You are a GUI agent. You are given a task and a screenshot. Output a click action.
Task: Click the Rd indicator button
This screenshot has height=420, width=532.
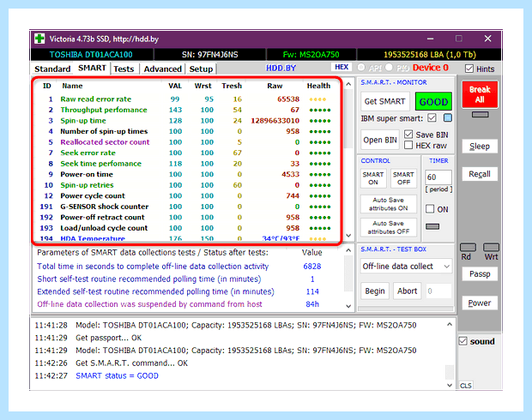468,248
